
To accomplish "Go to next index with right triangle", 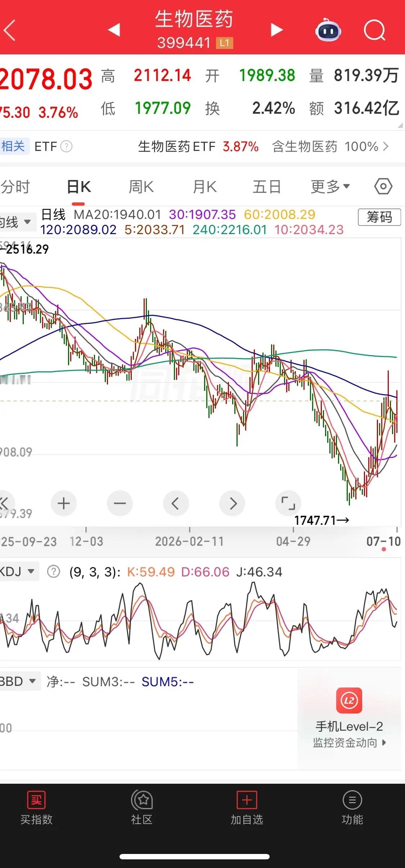I will pos(276,30).
